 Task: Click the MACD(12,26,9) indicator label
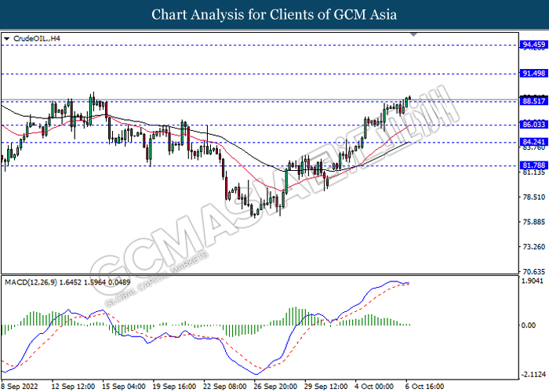[67, 282]
